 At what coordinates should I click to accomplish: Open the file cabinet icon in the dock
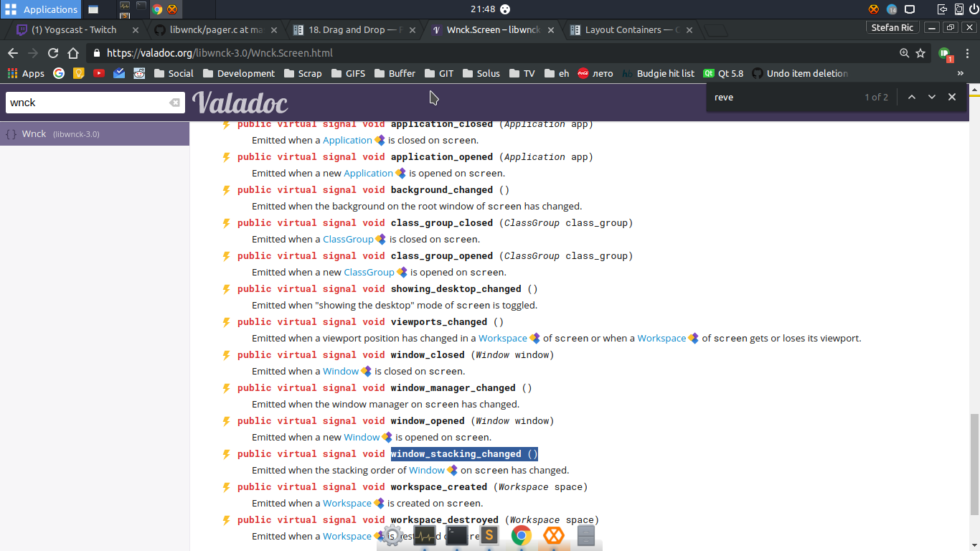586,536
